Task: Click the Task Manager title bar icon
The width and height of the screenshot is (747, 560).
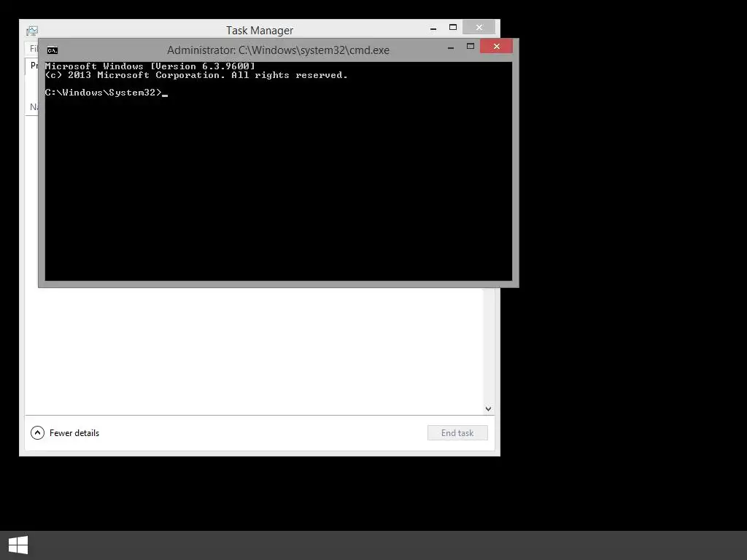Action: (32, 31)
